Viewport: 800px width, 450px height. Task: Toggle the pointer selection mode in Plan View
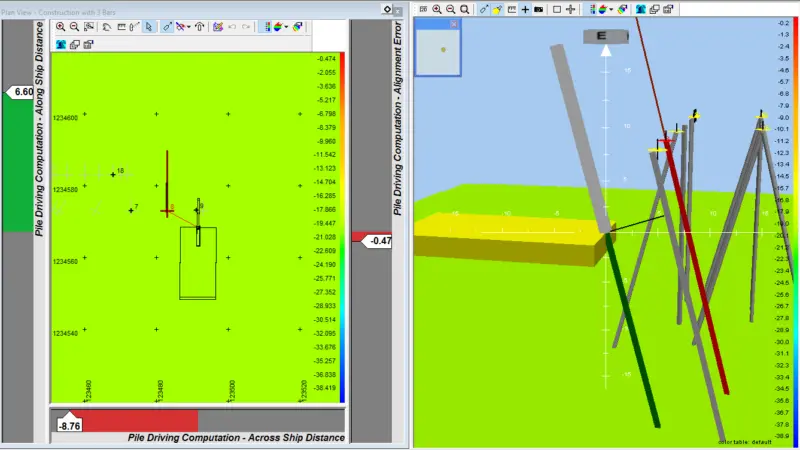148,27
